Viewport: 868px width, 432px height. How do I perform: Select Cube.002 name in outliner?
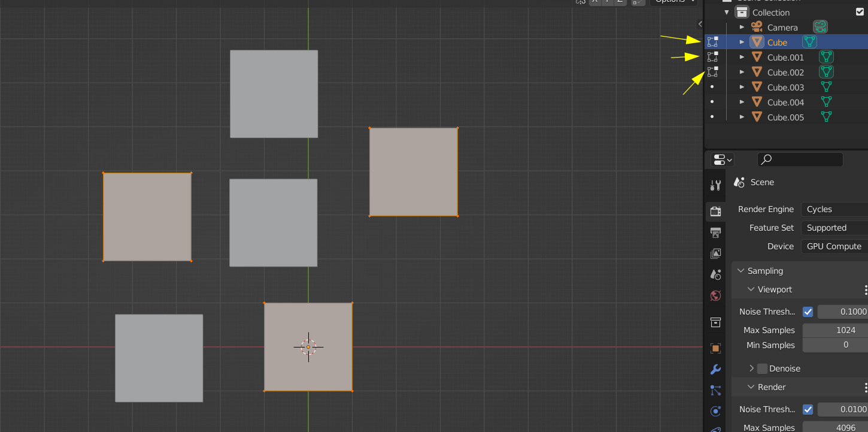point(785,72)
